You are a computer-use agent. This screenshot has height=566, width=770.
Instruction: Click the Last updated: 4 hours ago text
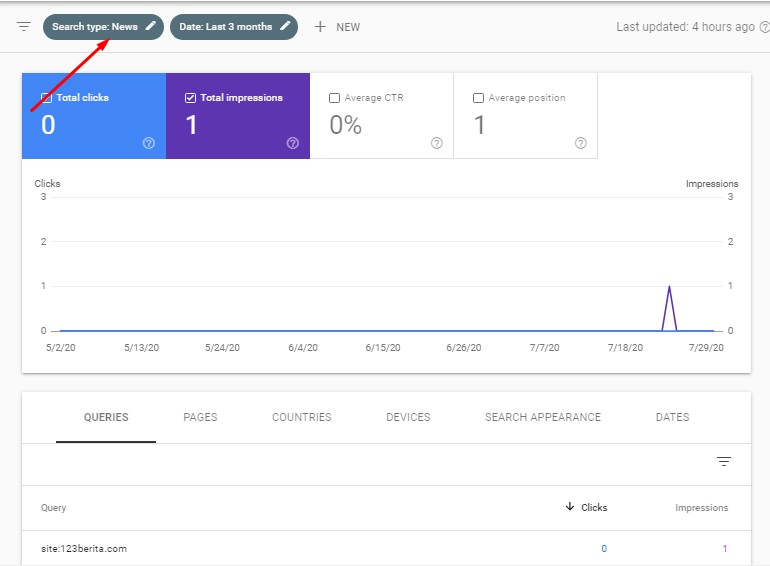click(x=686, y=27)
